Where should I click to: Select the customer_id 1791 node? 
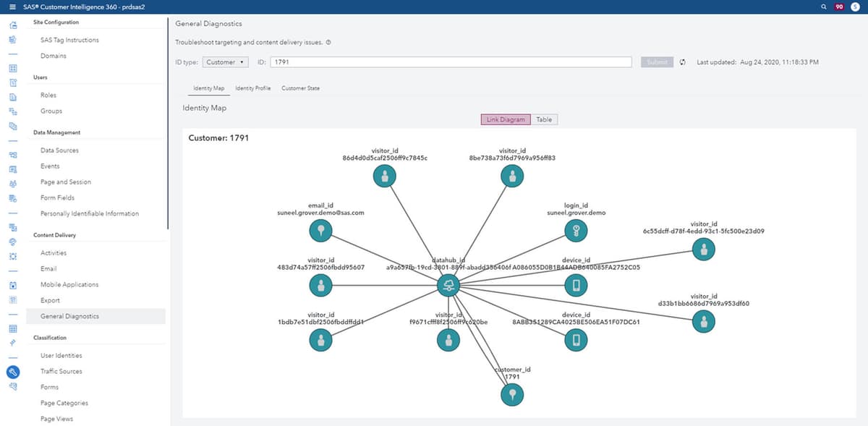[512, 395]
